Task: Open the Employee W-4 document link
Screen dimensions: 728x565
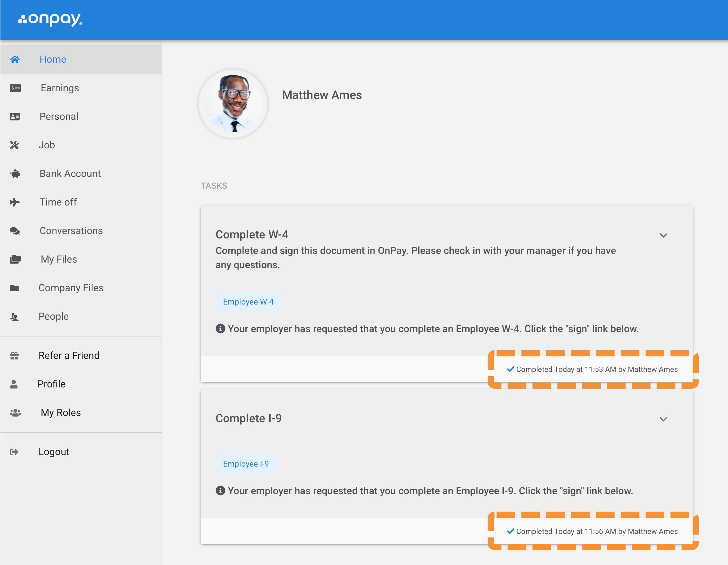Action: pyautogui.click(x=248, y=302)
